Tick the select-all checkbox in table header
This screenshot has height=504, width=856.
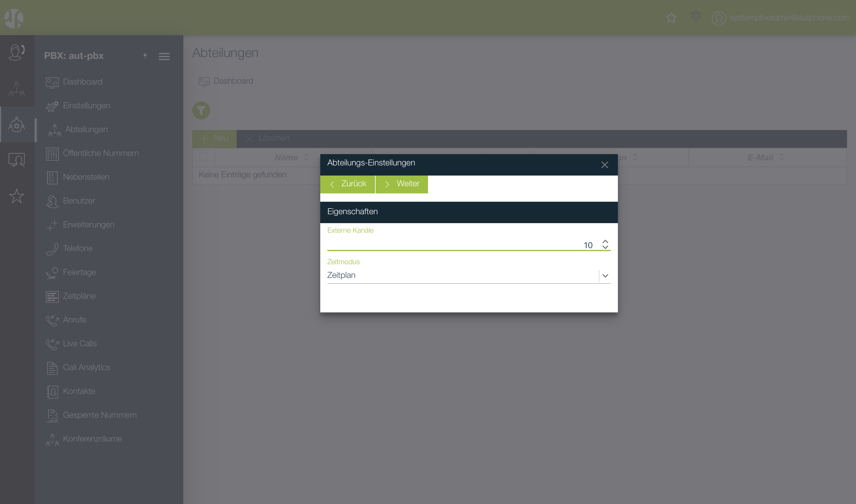[204, 157]
